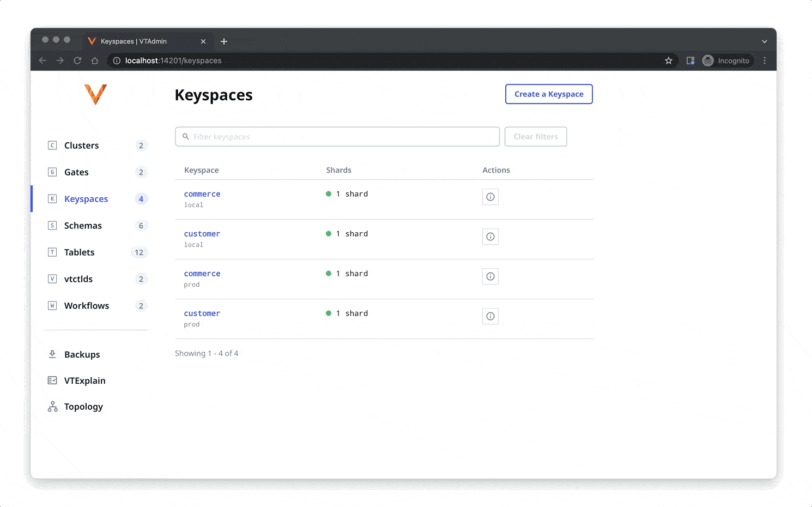
Task: Open the customer local keyspace link
Action: pyautogui.click(x=202, y=233)
